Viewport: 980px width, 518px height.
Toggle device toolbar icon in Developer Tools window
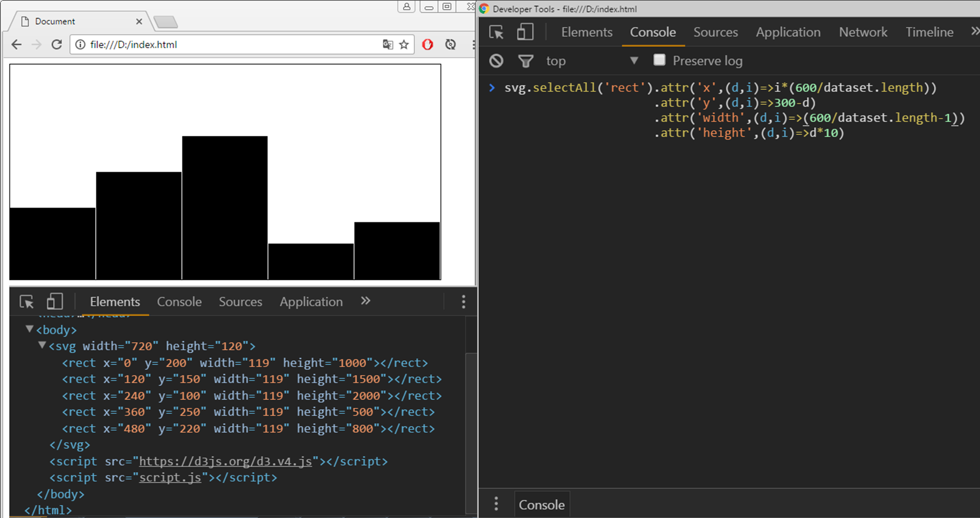pyautogui.click(x=524, y=32)
